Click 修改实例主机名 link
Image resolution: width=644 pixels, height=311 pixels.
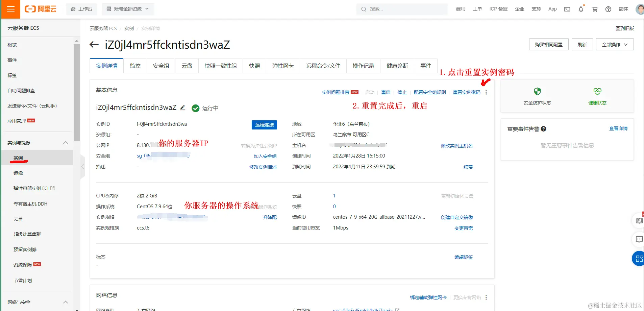click(x=457, y=146)
